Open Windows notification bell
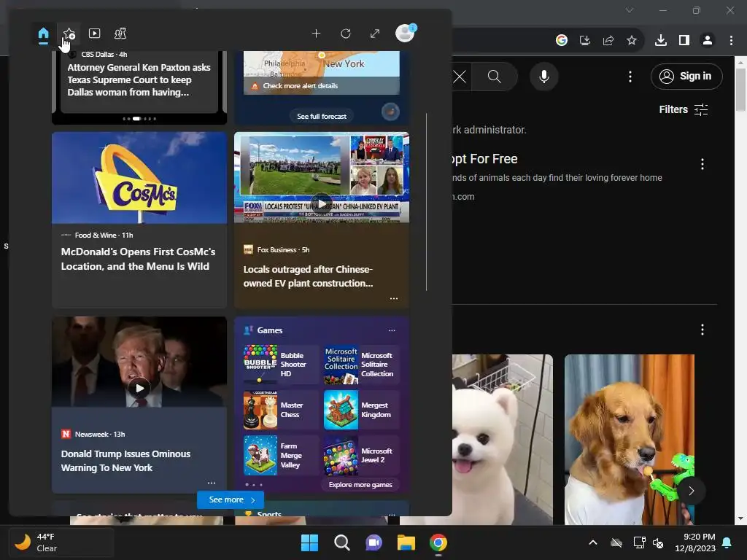 click(x=727, y=542)
